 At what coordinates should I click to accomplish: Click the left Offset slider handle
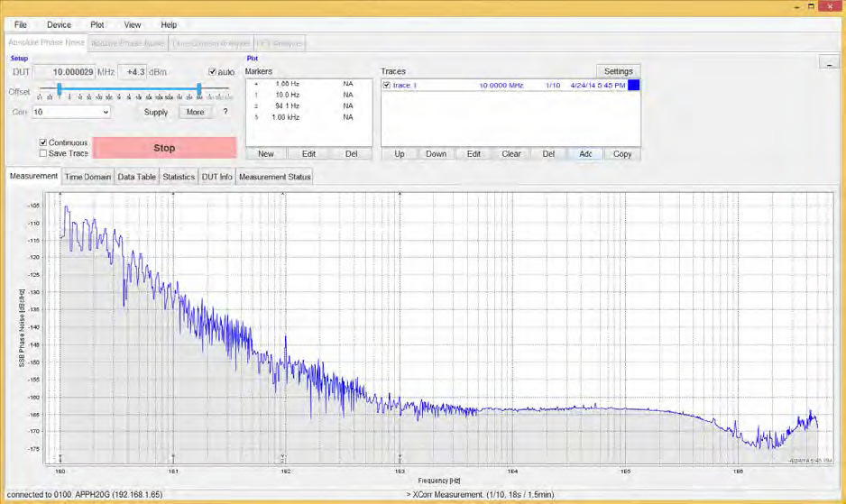(60, 89)
